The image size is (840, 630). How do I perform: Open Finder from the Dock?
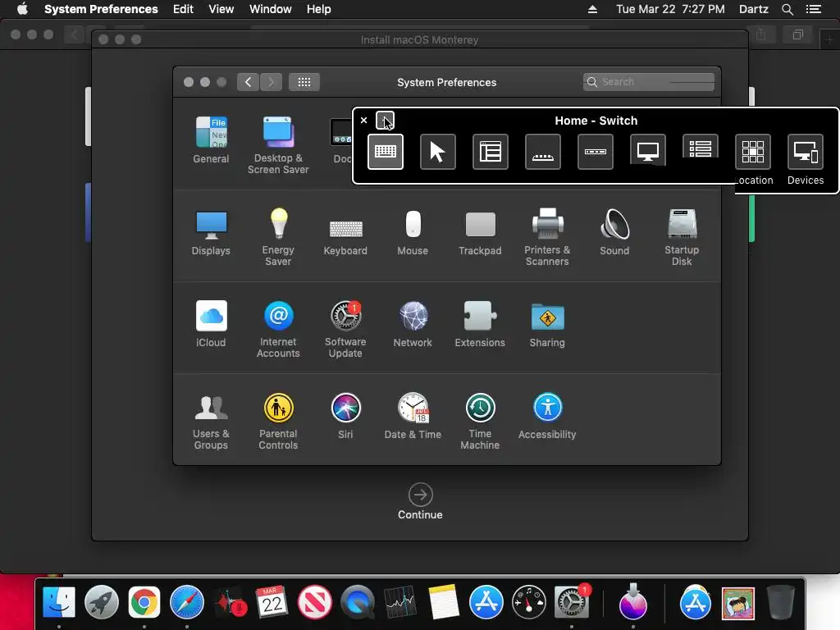tap(59, 602)
